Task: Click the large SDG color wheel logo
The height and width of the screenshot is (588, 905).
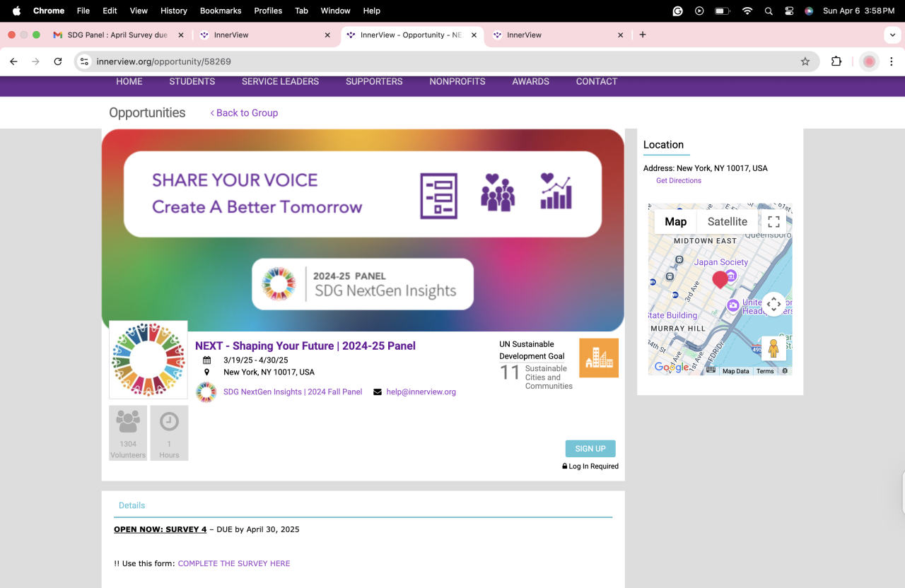Action: pos(148,360)
